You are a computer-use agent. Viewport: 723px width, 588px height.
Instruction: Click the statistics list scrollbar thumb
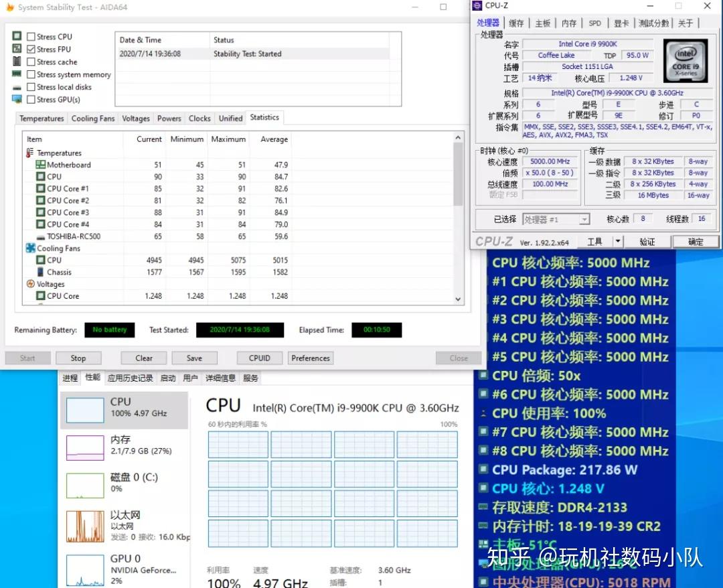tap(457, 174)
